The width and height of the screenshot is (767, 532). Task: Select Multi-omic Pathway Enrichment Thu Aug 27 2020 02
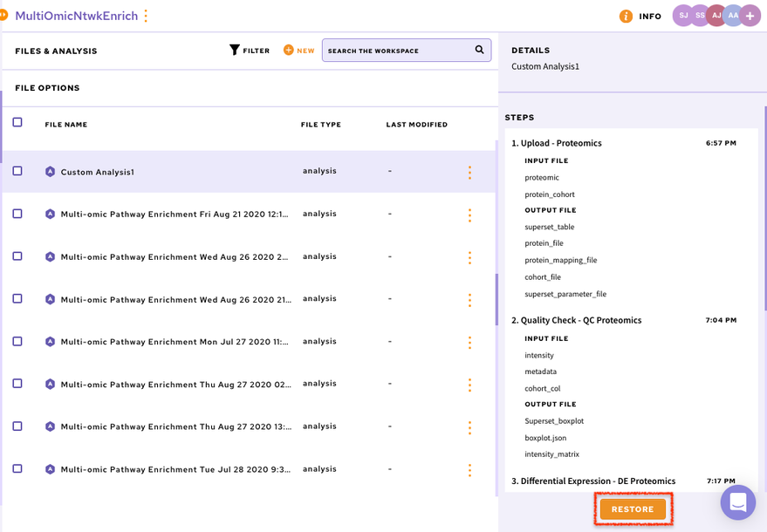pos(176,385)
